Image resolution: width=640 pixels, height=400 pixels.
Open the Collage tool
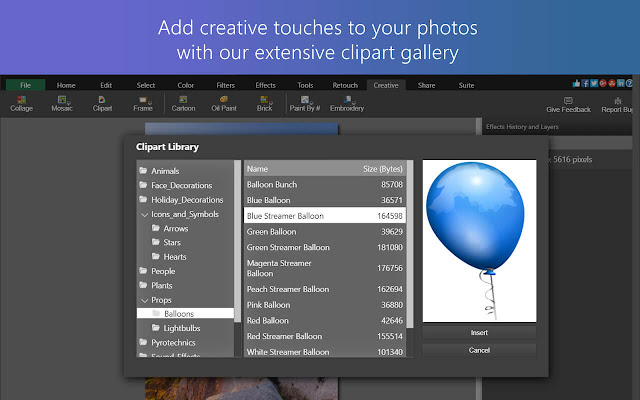(22, 103)
